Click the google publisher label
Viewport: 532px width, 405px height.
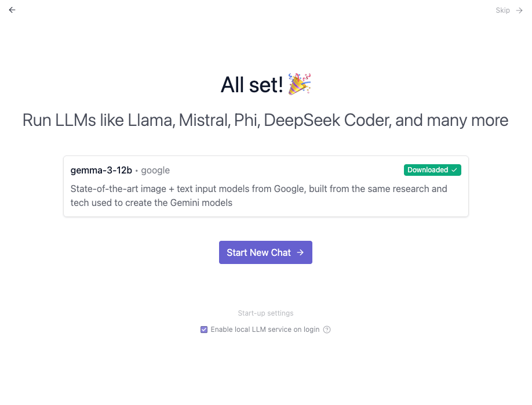155,170
